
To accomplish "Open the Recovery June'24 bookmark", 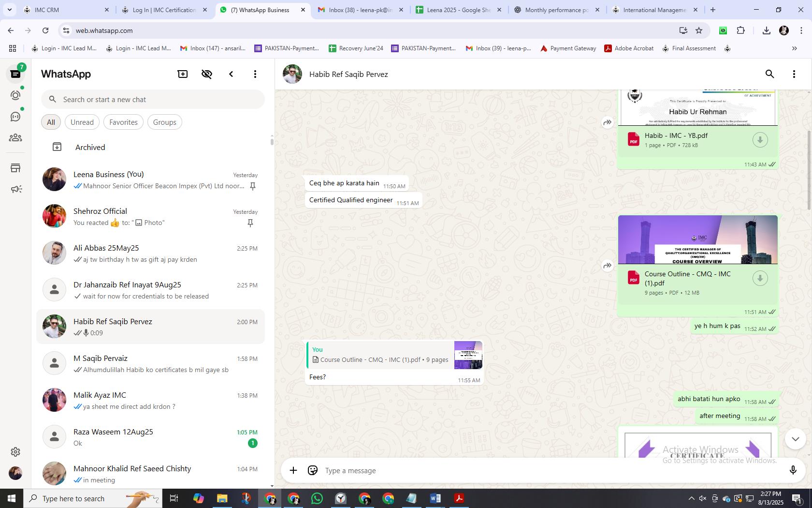I will (356, 48).
